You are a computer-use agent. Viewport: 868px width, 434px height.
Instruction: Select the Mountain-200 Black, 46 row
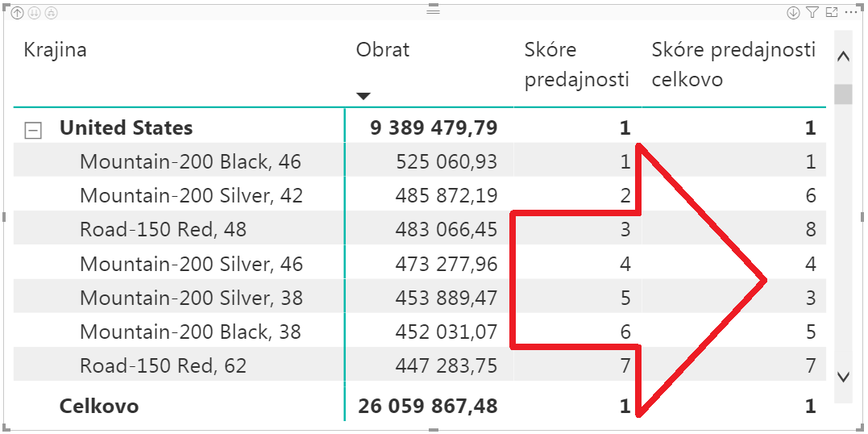click(190, 162)
